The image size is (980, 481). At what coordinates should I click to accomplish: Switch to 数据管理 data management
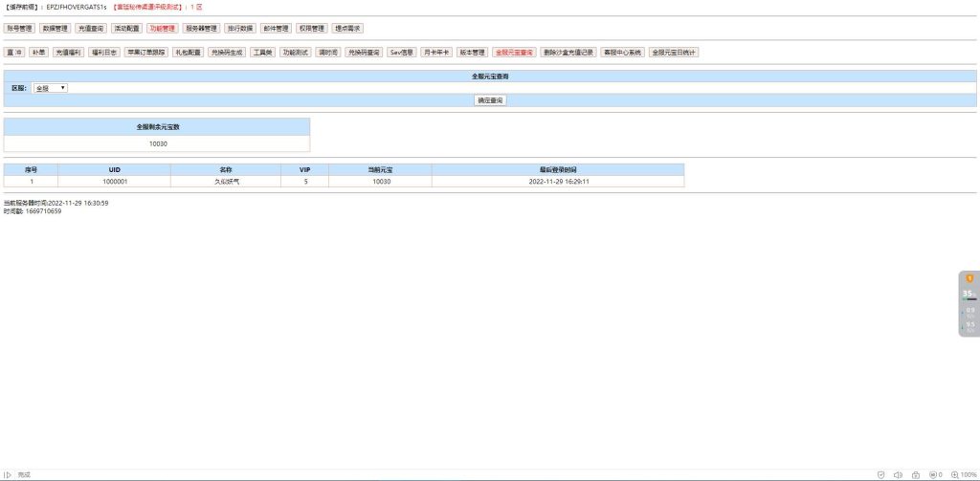click(x=55, y=29)
